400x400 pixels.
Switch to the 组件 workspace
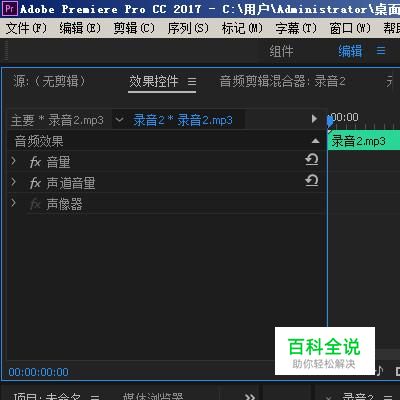tap(281, 51)
